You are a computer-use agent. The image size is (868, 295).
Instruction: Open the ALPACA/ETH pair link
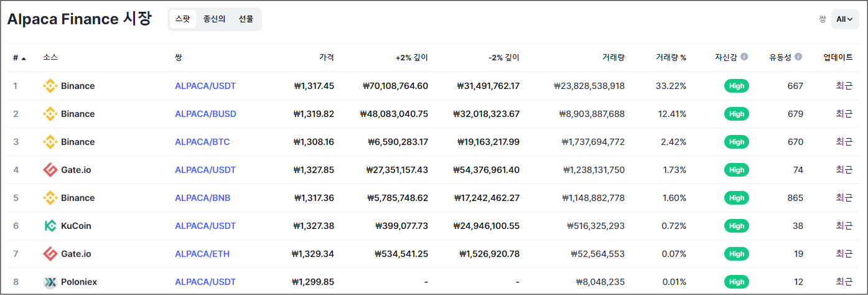pos(202,254)
